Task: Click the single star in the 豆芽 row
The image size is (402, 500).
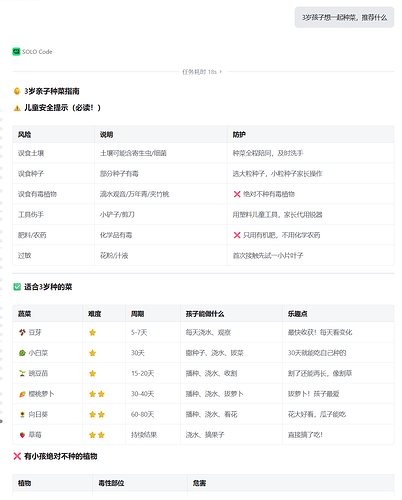Action: [92, 332]
